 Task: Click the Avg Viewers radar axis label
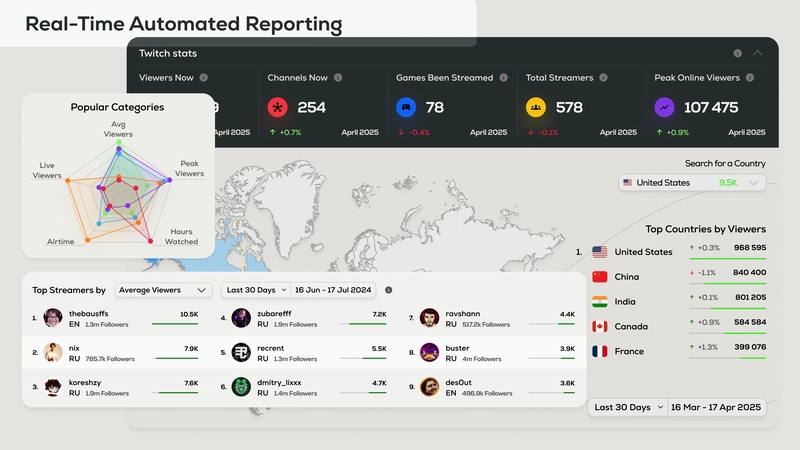(118, 129)
